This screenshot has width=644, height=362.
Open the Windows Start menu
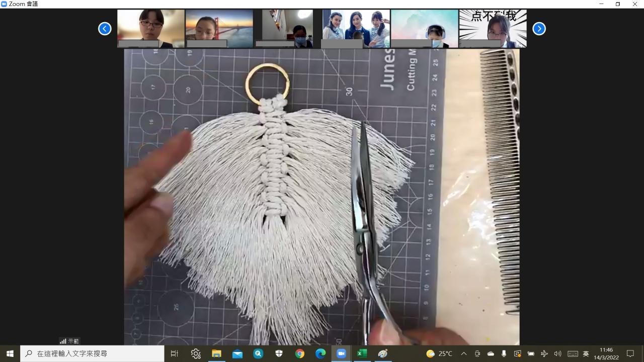[10, 353]
